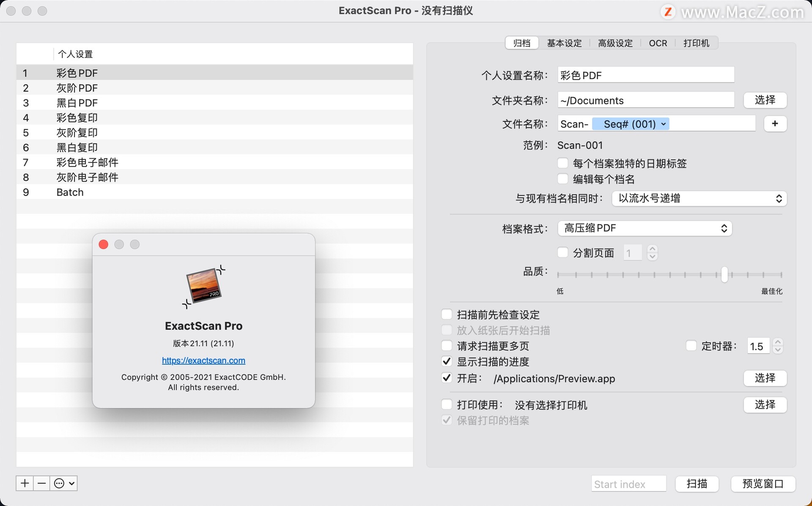Add a new profile with the plus button
812x506 pixels.
25,483
